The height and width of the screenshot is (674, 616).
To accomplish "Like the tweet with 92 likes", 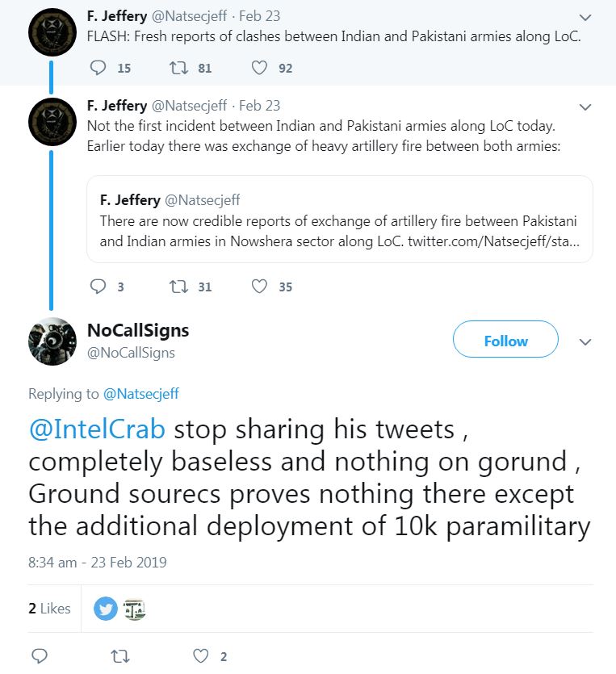I will click(x=259, y=69).
